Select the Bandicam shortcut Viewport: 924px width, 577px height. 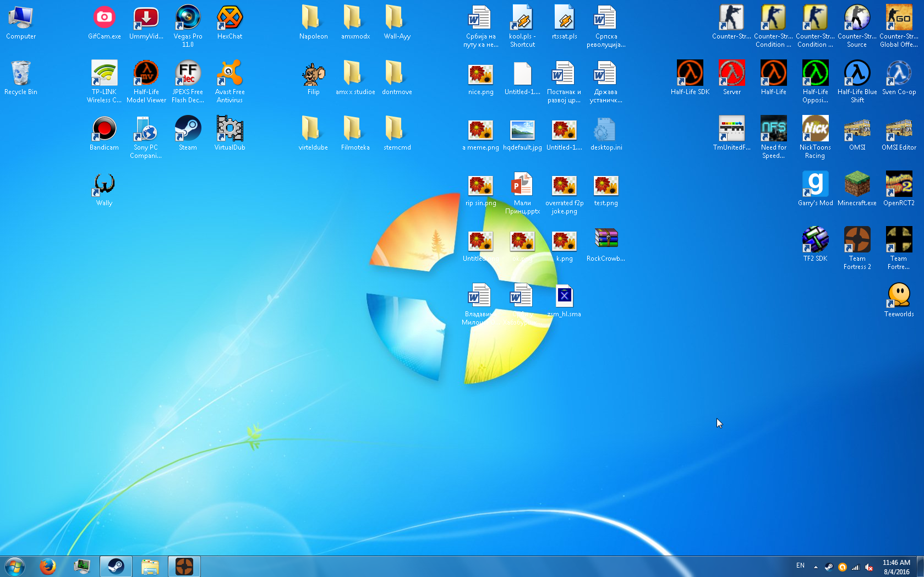click(104, 134)
